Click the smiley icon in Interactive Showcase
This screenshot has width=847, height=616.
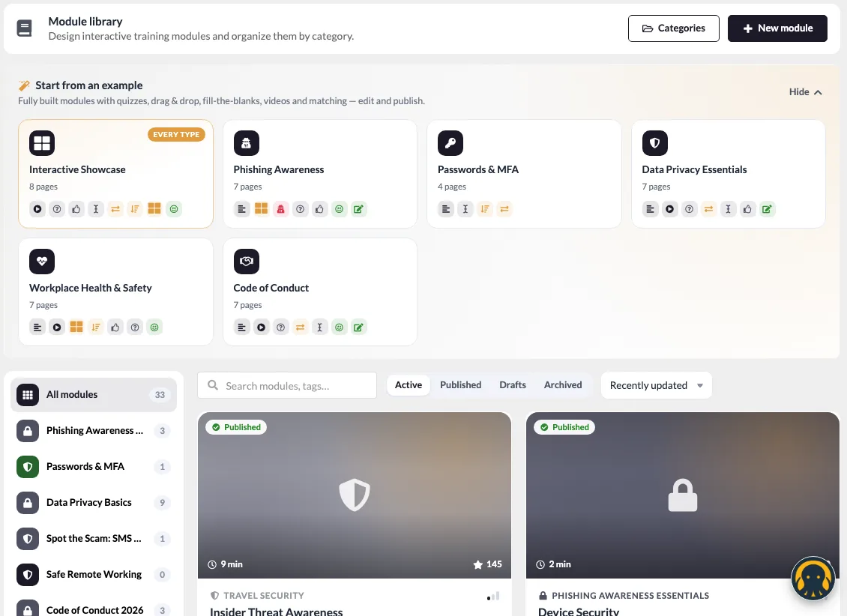[x=174, y=209]
